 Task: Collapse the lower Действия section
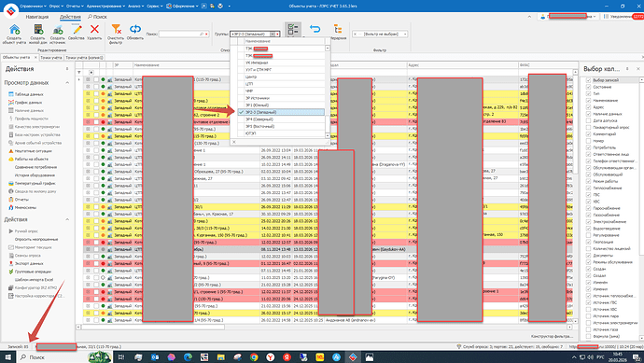[67, 219]
